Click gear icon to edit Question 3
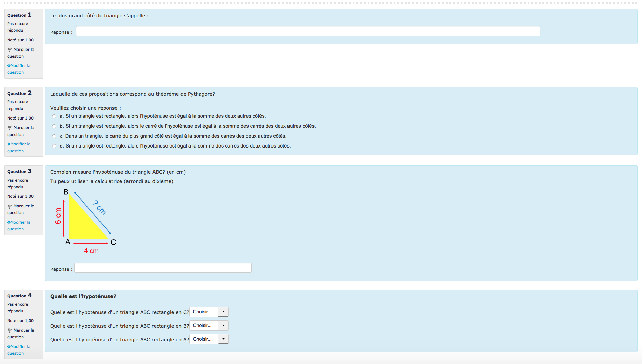Image resolution: width=642 pixels, height=364 pixels. 9,222
